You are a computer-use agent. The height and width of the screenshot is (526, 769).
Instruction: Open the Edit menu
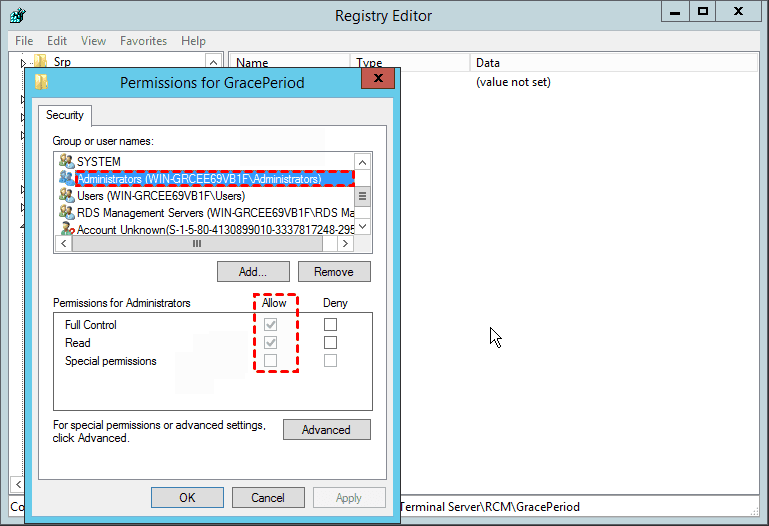point(57,41)
